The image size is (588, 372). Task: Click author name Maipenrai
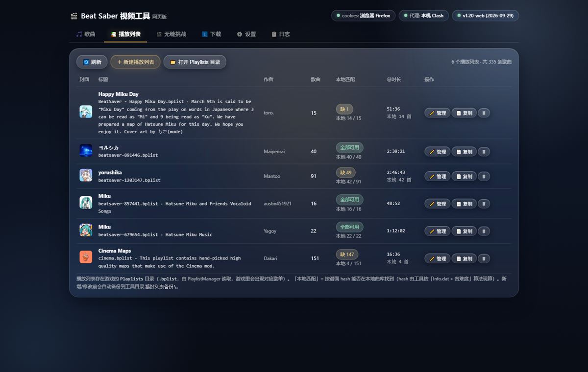point(274,151)
